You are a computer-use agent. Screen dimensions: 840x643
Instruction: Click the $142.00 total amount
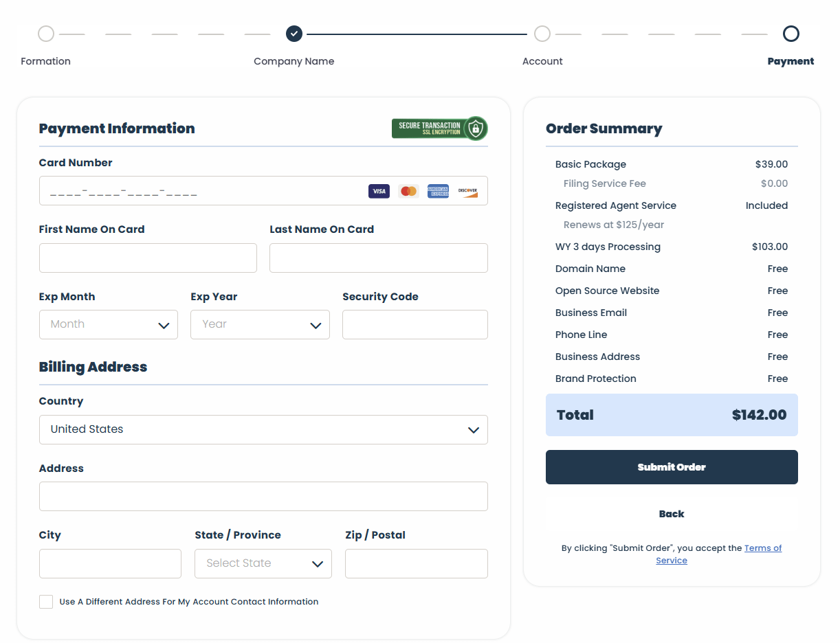(760, 415)
